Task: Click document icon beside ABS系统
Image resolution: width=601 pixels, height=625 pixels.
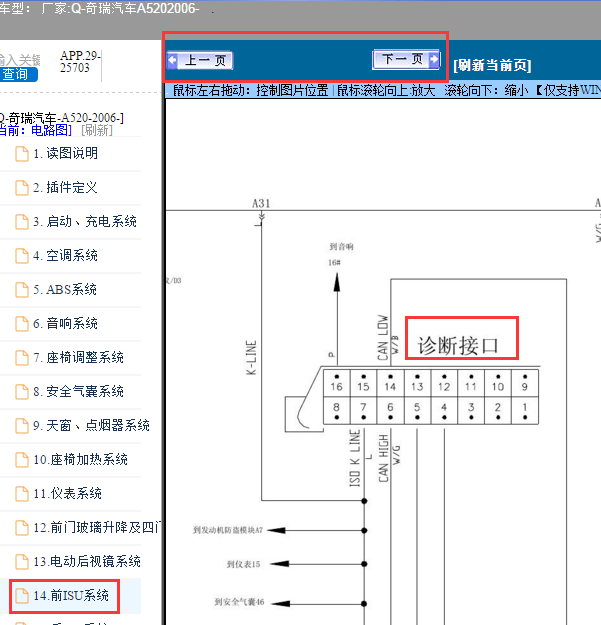Action: [x=22, y=290]
